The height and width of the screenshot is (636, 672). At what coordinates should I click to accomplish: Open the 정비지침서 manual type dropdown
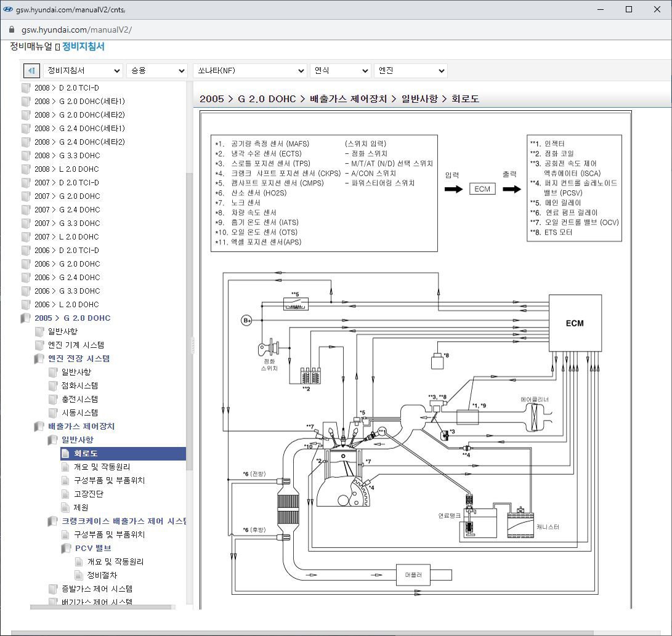[83, 71]
